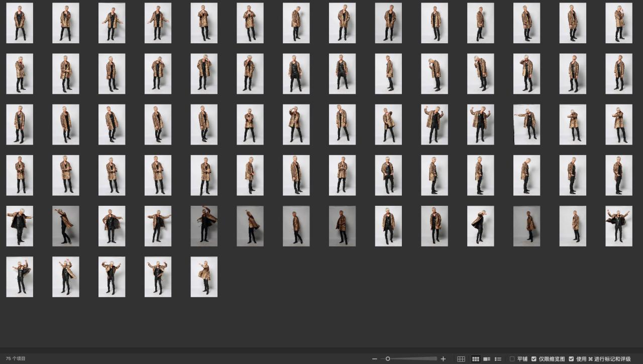
Task: Select the first thumbnail in the top row
Action: click(20, 23)
